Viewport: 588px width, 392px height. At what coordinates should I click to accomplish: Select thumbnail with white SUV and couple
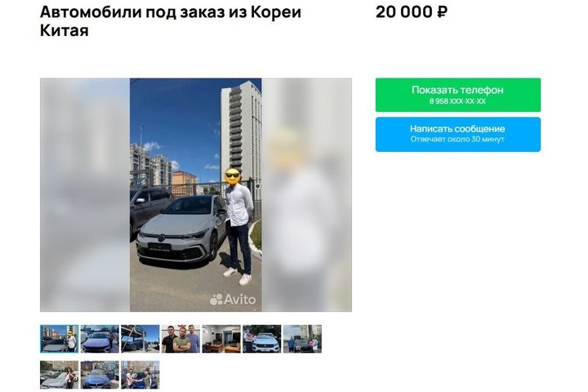pos(262,339)
